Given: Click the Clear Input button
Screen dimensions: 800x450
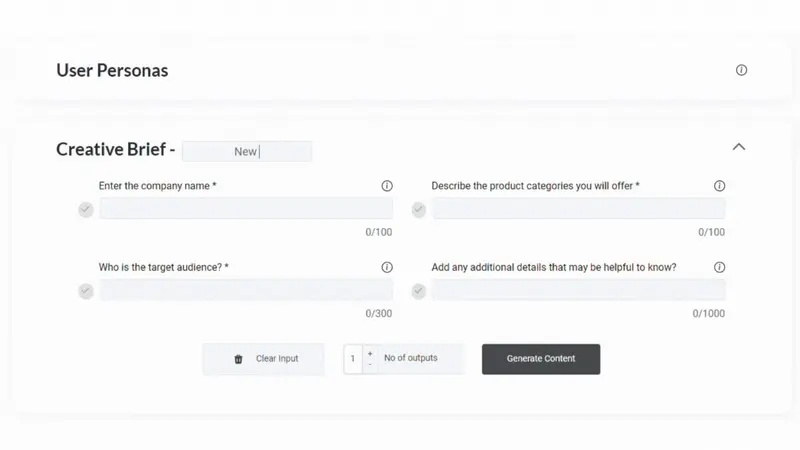Looking at the screenshot, I should point(263,359).
